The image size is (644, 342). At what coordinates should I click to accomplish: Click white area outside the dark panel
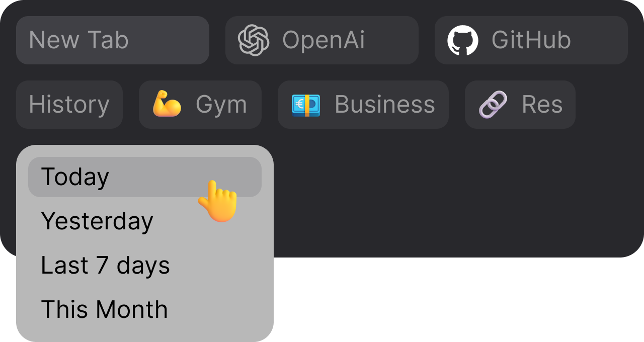pyautogui.click(x=453, y=302)
